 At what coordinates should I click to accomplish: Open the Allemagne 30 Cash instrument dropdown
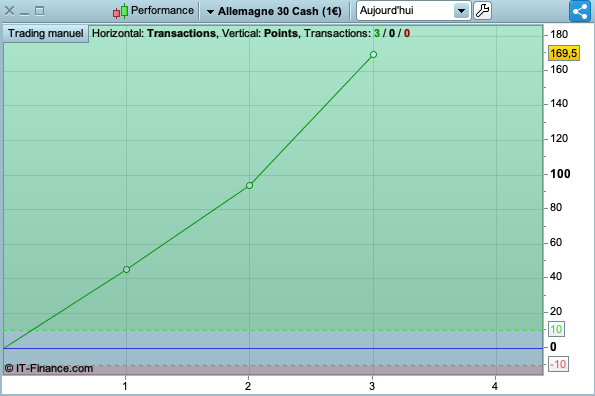(274, 11)
